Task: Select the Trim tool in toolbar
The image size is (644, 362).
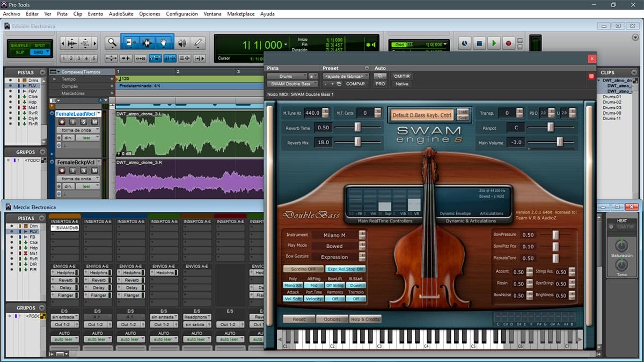Action: click(x=129, y=43)
